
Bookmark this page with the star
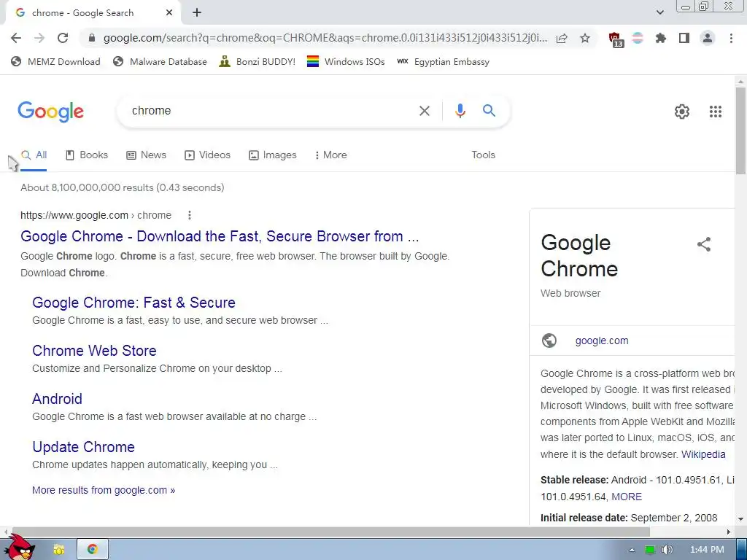point(585,38)
